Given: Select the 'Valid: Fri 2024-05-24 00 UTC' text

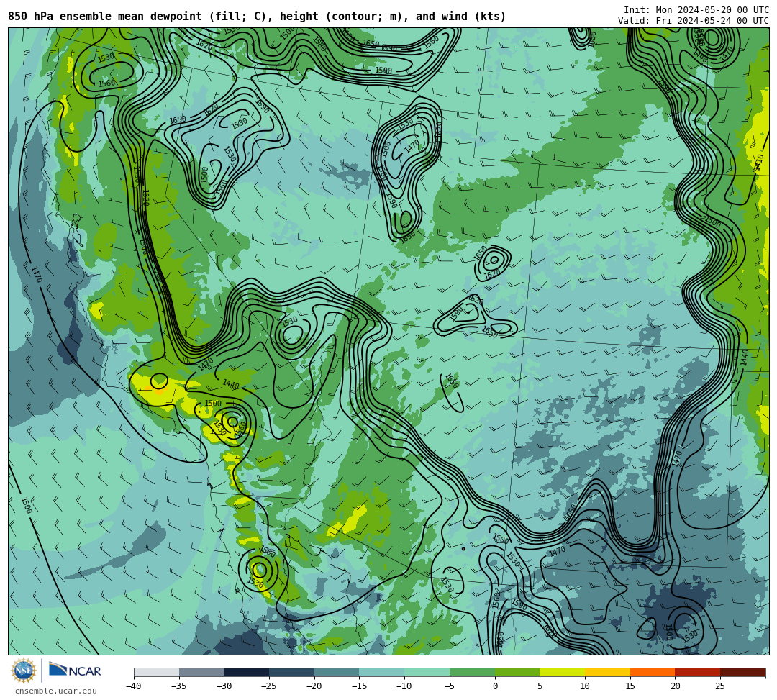Looking at the screenshot, I should point(694,20).
